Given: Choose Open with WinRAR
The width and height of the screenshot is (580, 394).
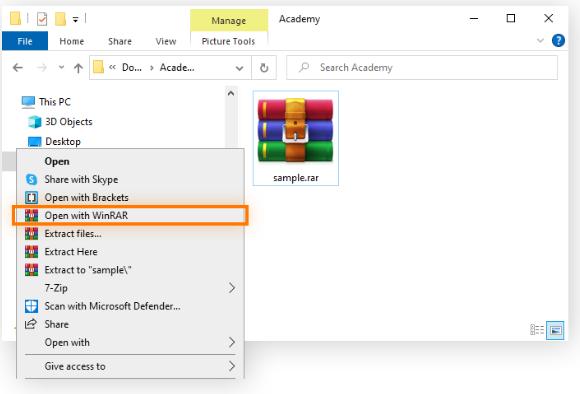Looking at the screenshot, I should [130, 215].
